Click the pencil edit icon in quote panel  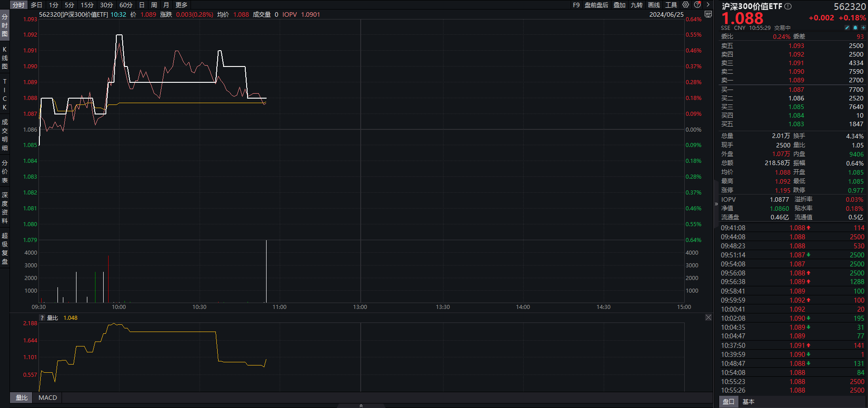click(847, 28)
